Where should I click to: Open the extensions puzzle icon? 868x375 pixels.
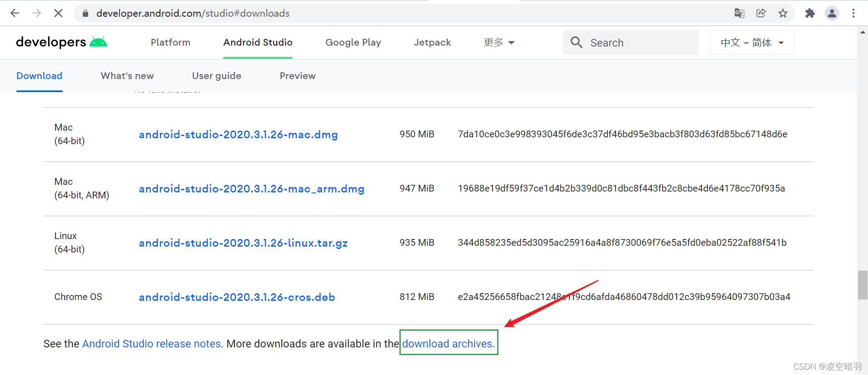(x=810, y=13)
